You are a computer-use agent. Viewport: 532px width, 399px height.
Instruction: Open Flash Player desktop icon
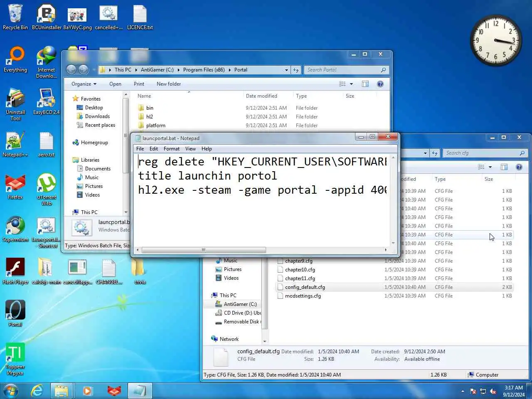(x=15, y=271)
